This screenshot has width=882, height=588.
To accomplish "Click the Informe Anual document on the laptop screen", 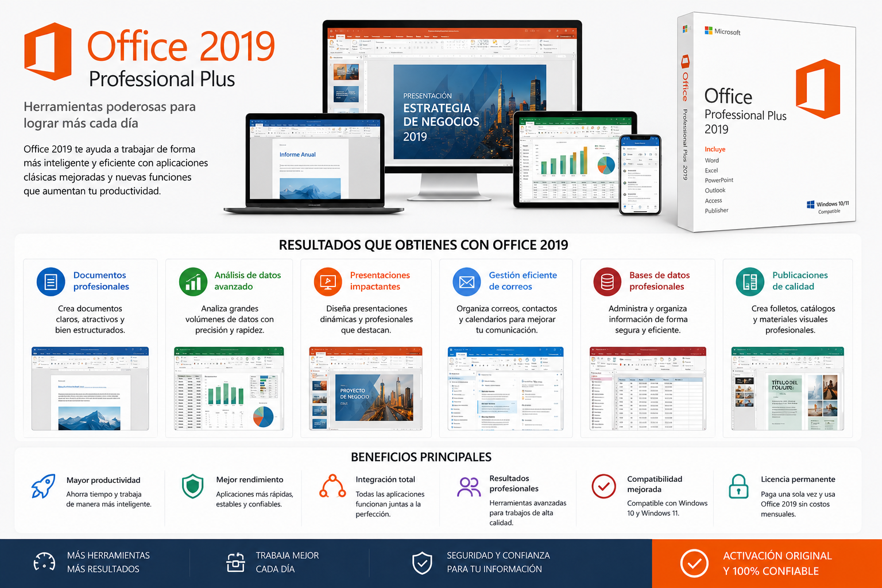I will click(310, 169).
